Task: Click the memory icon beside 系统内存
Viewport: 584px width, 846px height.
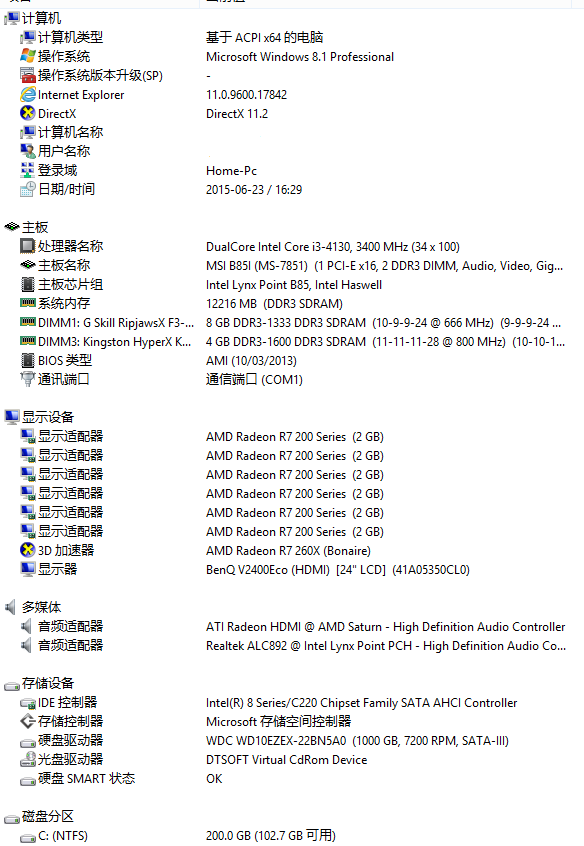Action: pyautogui.click(x=28, y=303)
